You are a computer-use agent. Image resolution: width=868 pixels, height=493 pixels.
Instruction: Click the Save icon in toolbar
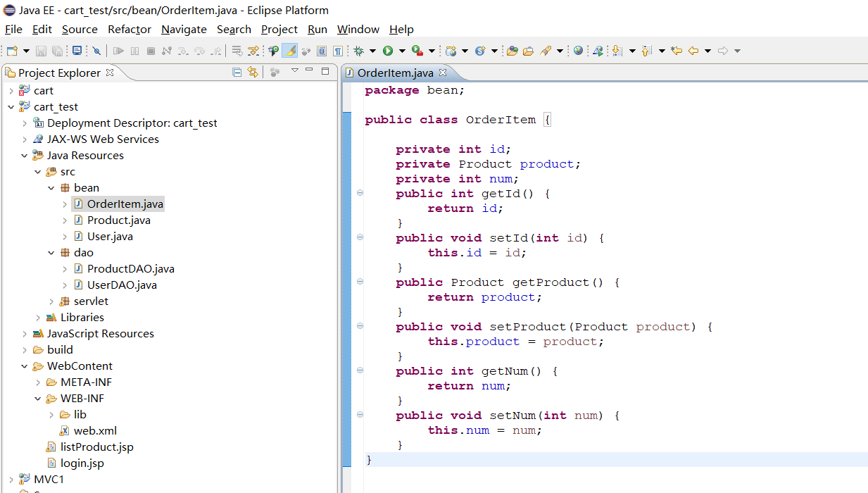(42, 51)
